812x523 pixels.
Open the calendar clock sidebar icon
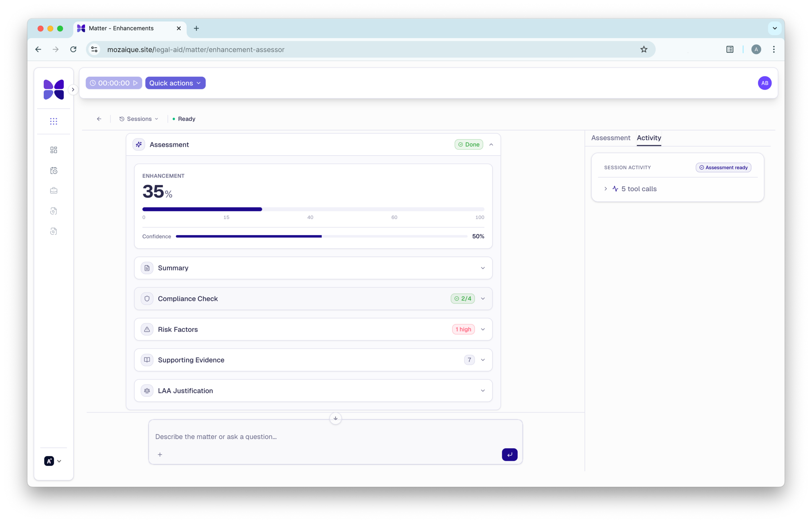click(54, 171)
